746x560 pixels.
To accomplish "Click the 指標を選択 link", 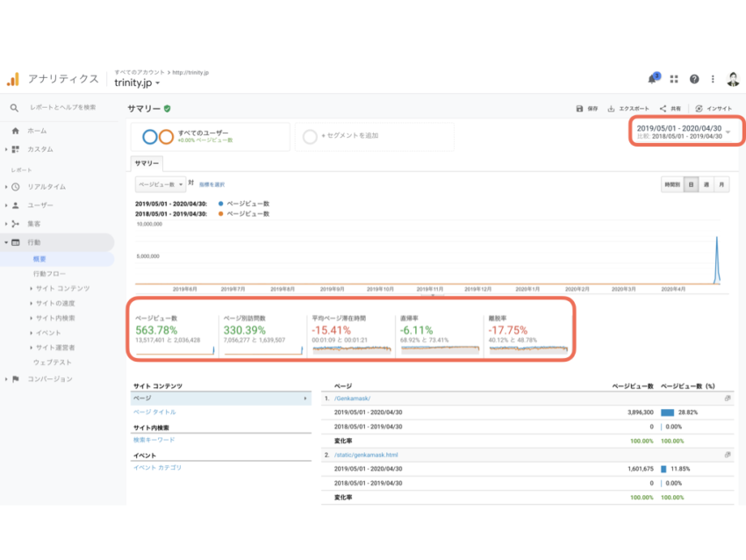I will 212,184.
